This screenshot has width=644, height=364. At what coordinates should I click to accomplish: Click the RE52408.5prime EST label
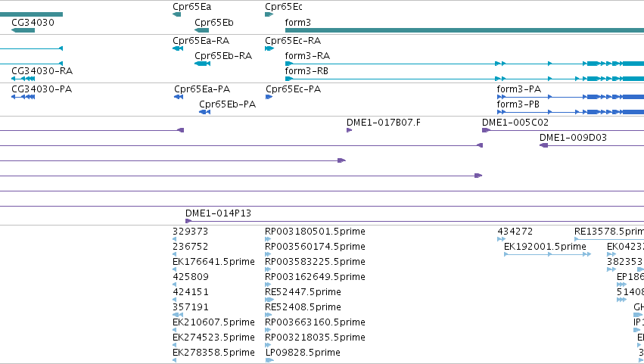click(x=303, y=307)
